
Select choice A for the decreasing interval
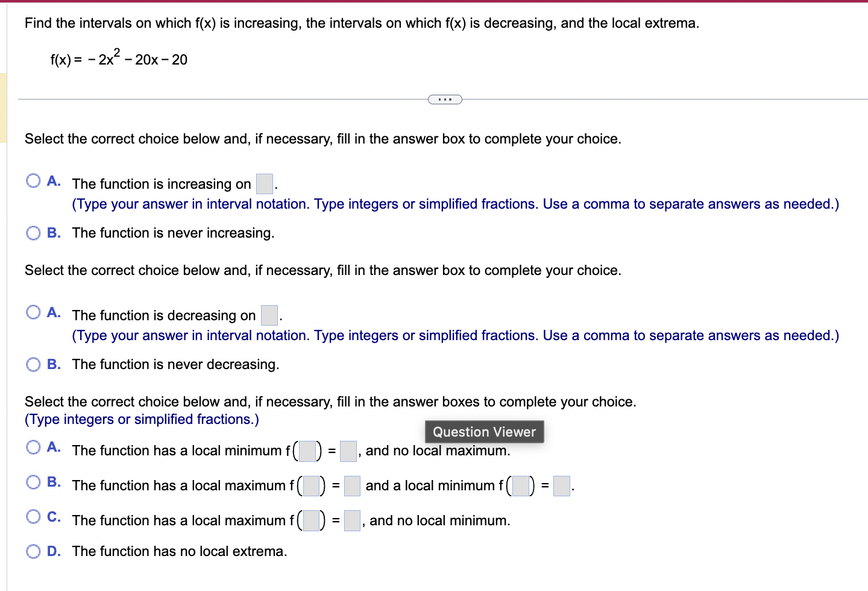point(33,312)
